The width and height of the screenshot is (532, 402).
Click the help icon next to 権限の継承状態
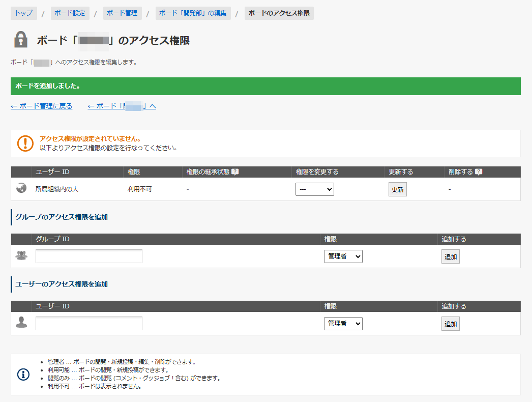235,172
